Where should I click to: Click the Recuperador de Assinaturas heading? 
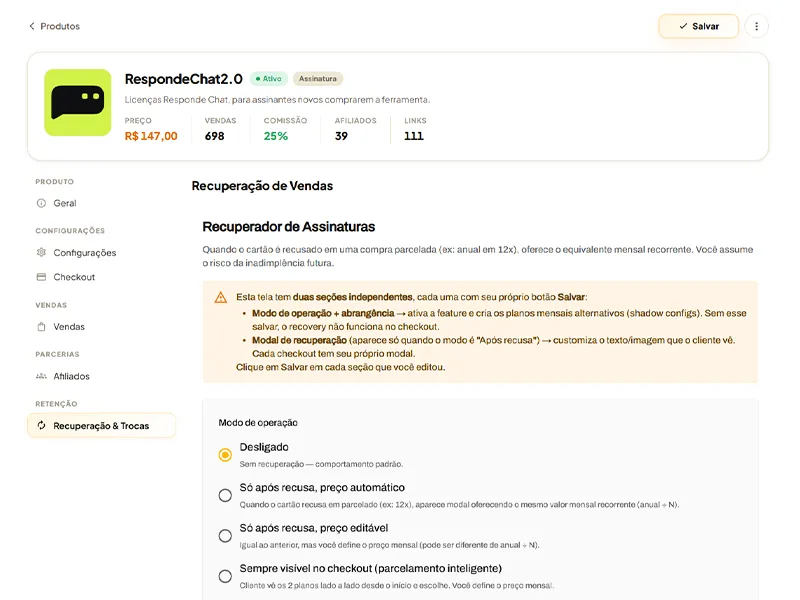(x=289, y=227)
